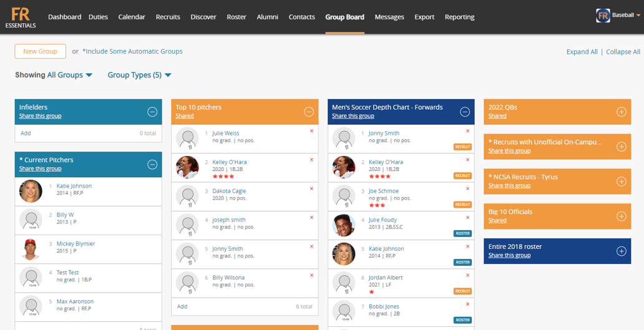Click Collapse All link
The height and width of the screenshot is (330, 644).
click(623, 52)
